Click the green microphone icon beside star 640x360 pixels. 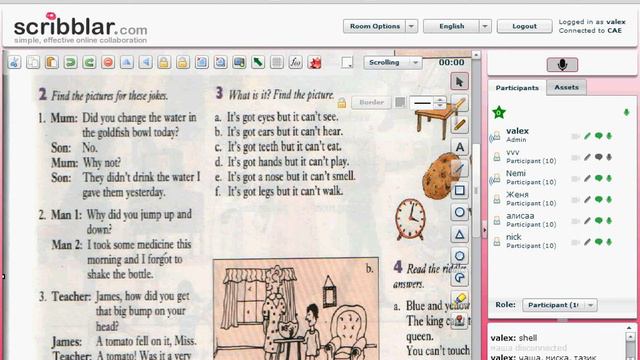626,112
